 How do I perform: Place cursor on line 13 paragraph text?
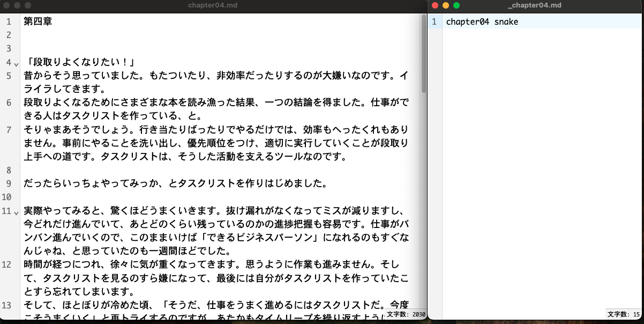161,304
